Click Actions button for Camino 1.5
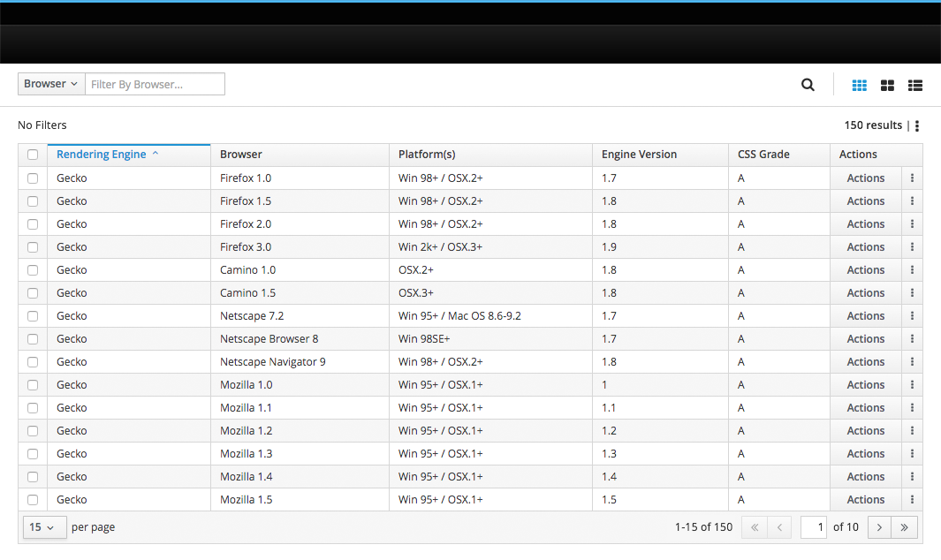941x560 pixels. tap(866, 293)
